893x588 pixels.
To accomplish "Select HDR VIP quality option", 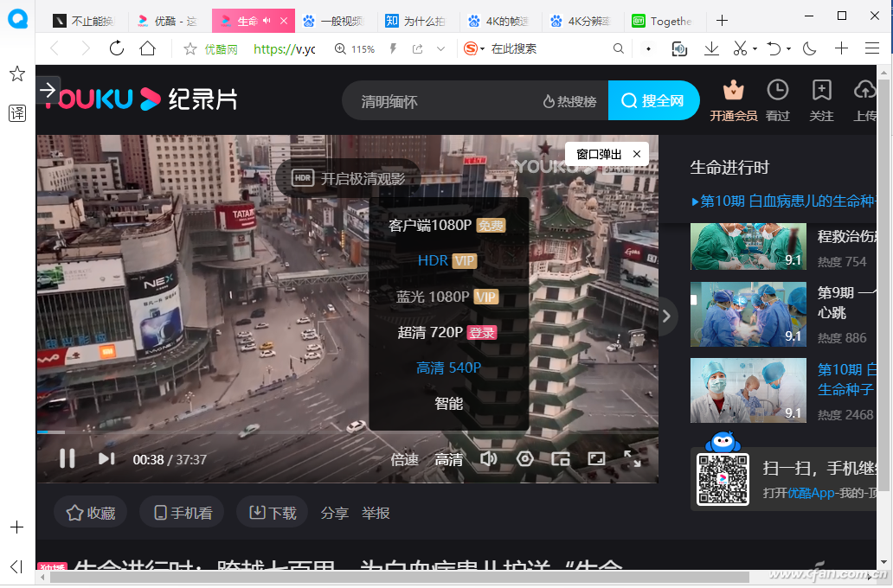I will [x=447, y=260].
